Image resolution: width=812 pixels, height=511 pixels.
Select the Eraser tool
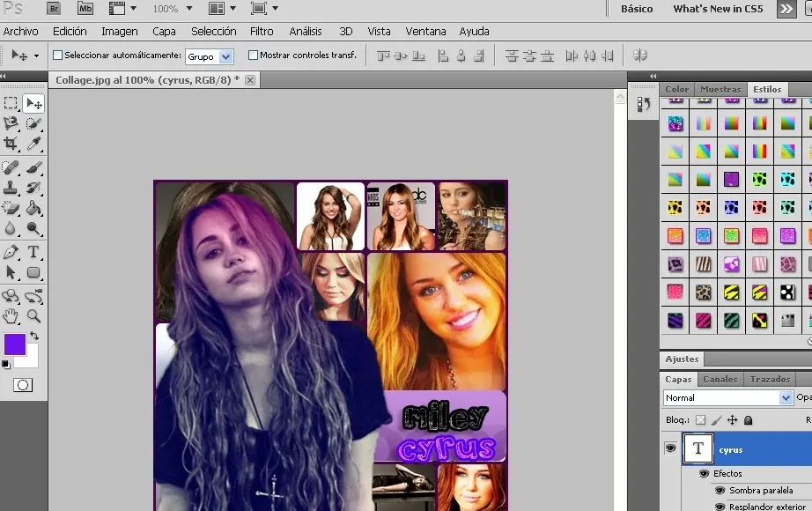pyautogui.click(x=11, y=208)
